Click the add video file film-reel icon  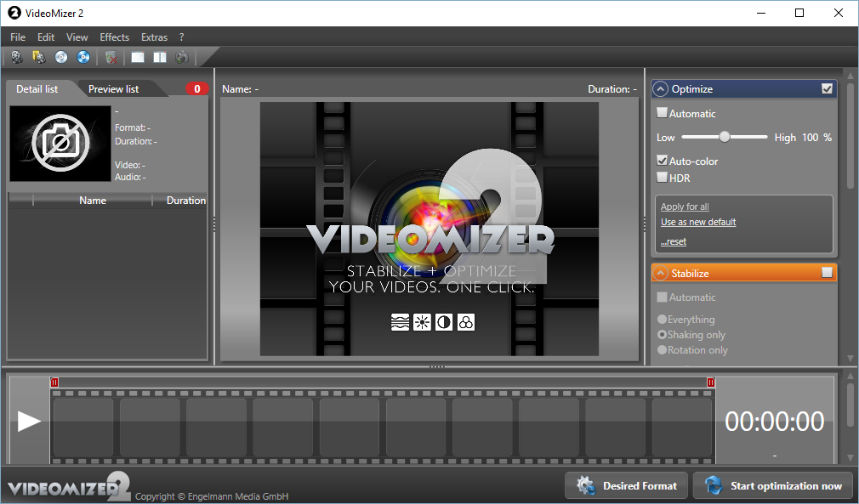pyautogui.click(x=17, y=57)
